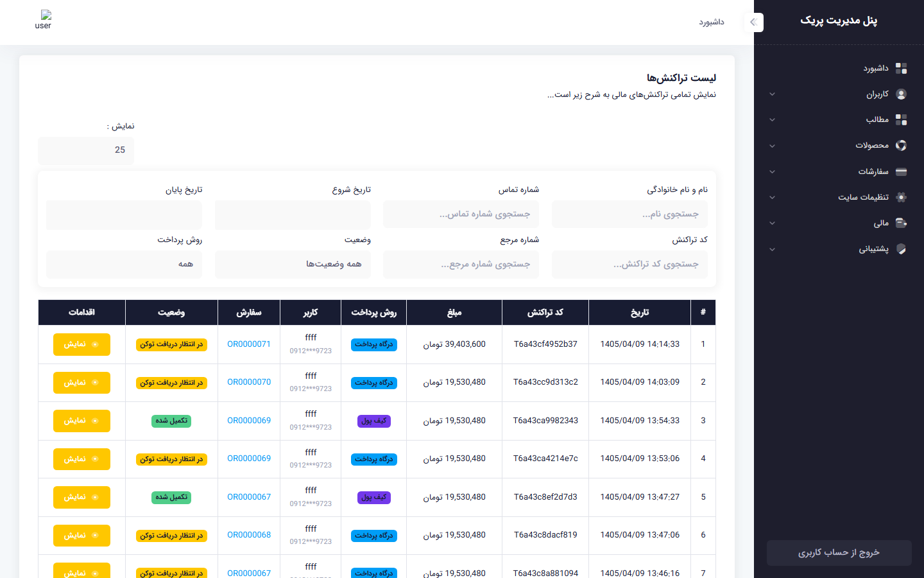
Task: Click the تکمیل شده badge in row 5
Action: coord(171,498)
